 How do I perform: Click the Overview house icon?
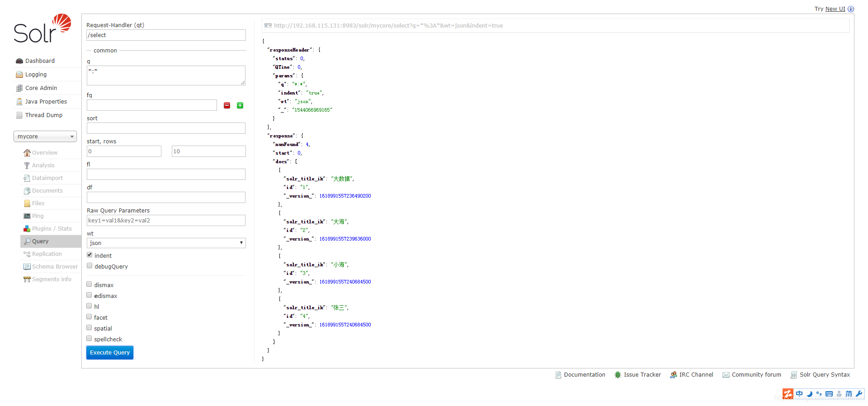[27, 153]
